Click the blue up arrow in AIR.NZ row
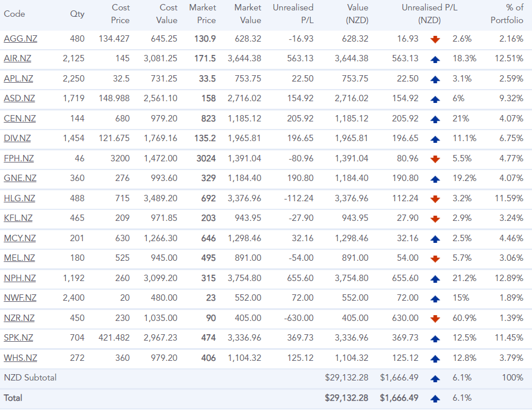 pos(436,59)
